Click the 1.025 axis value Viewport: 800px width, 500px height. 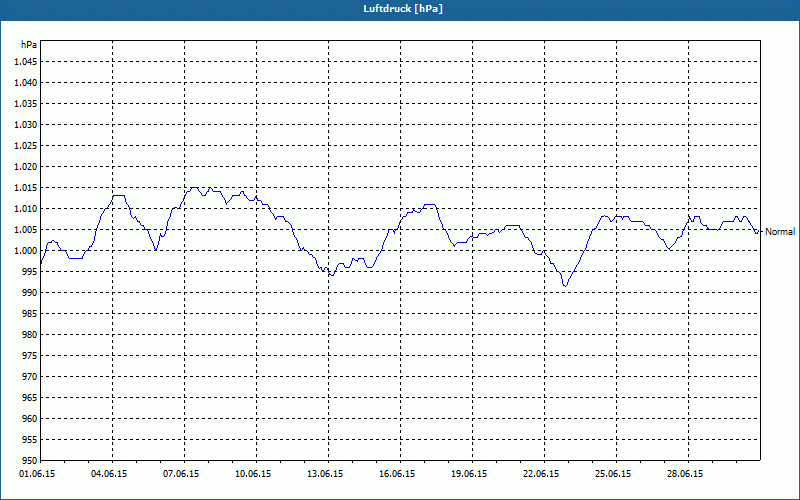point(26,145)
